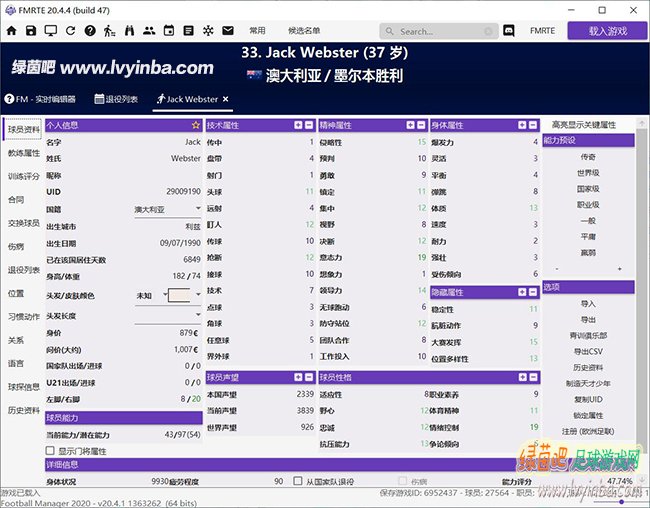This screenshot has height=508, width=650.
Task: Apply 职业级 ability preset
Action: pyautogui.click(x=588, y=204)
